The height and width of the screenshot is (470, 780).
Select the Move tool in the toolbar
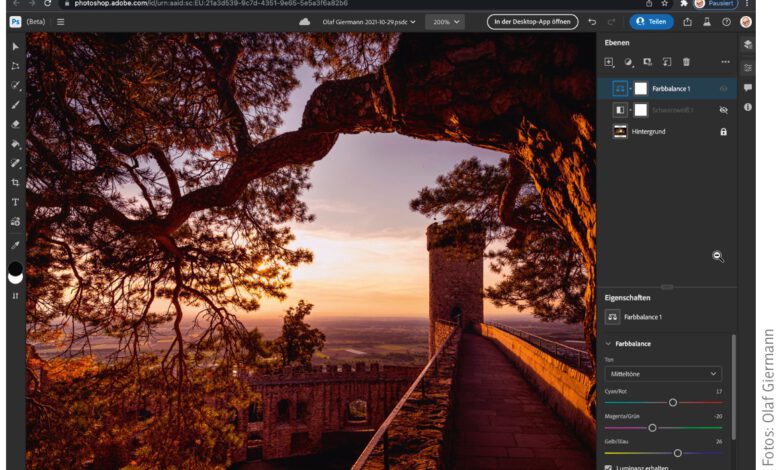(x=15, y=46)
